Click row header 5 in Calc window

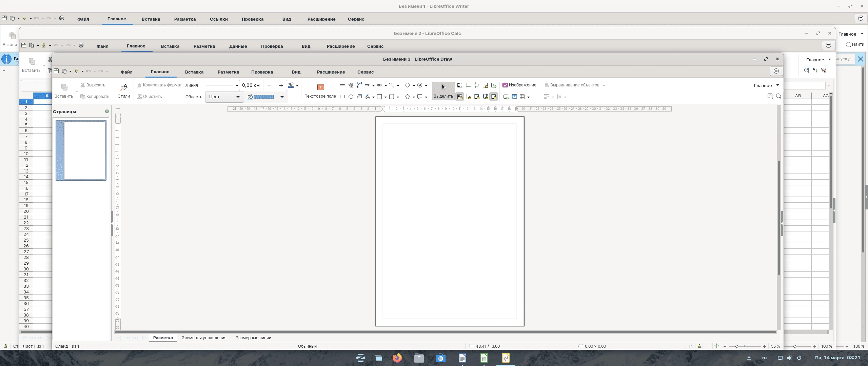tap(26, 125)
